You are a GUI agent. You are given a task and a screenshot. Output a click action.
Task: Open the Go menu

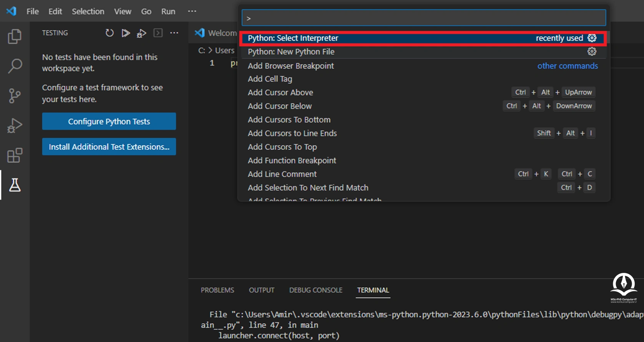pos(146,12)
